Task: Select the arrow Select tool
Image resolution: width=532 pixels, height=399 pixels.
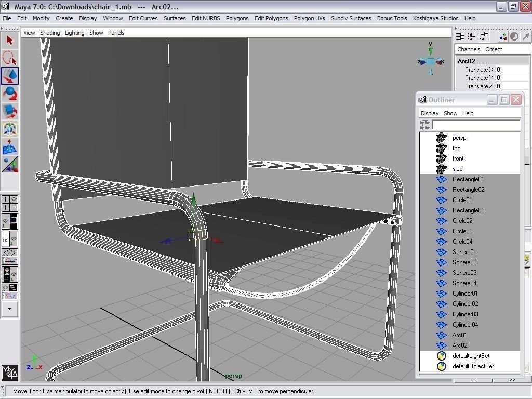Action: (9, 41)
